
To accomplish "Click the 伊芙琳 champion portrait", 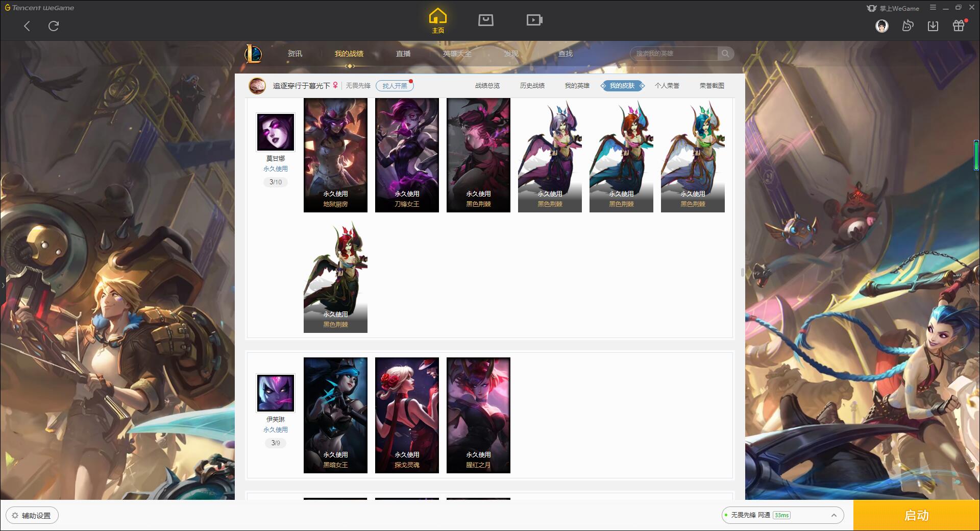I will coord(276,393).
